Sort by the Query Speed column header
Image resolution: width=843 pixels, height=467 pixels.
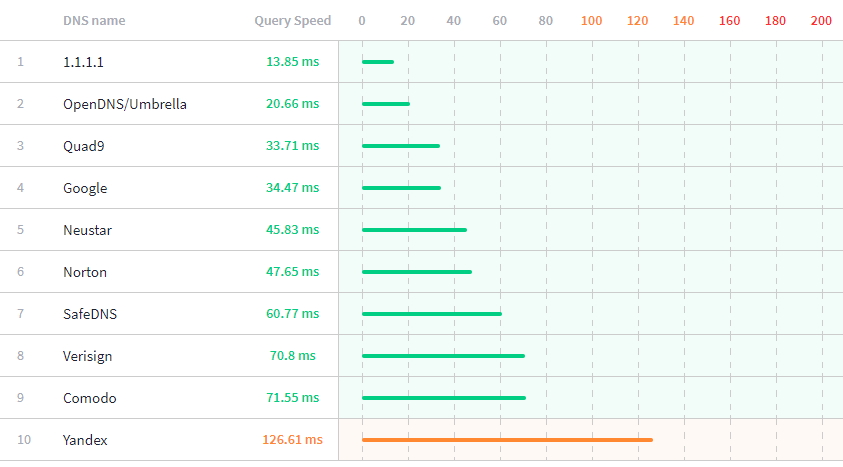(292, 20)
